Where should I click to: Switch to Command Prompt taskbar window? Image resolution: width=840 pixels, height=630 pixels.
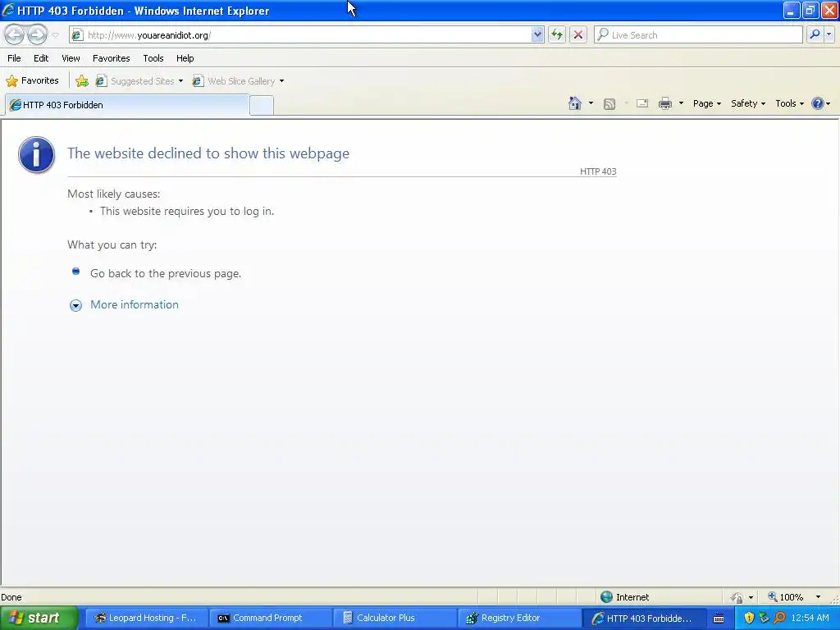(269, 618)
